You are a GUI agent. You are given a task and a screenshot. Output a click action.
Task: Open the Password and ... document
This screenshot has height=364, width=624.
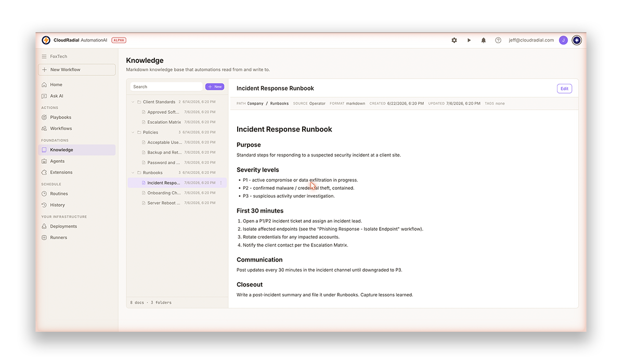(x=164, y=163)
